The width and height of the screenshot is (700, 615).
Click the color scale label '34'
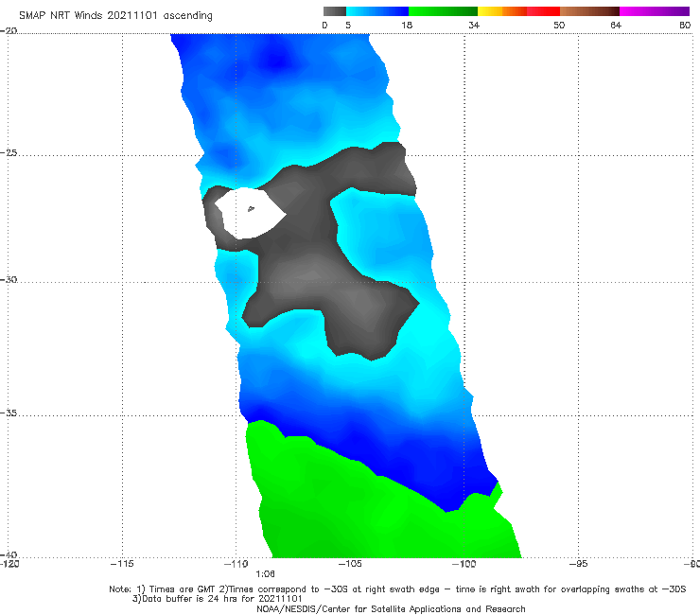[x=474, y=25]
